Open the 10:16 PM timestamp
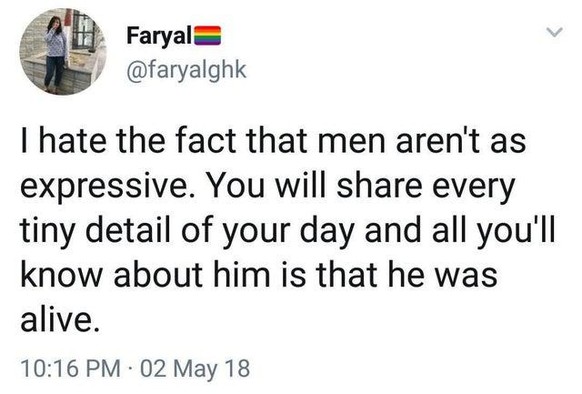Image resolution: width=582 pixels, height=394 pixels. (x=71, y=369)
